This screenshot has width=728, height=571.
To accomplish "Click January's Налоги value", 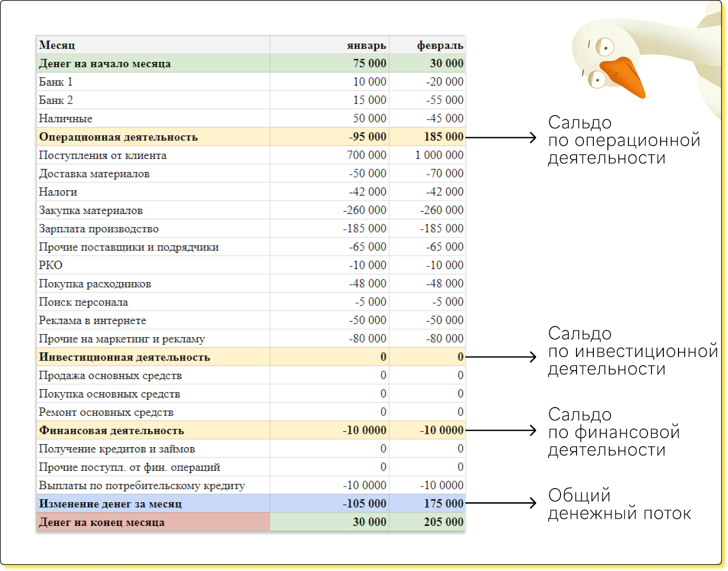I will pos(367,192).
